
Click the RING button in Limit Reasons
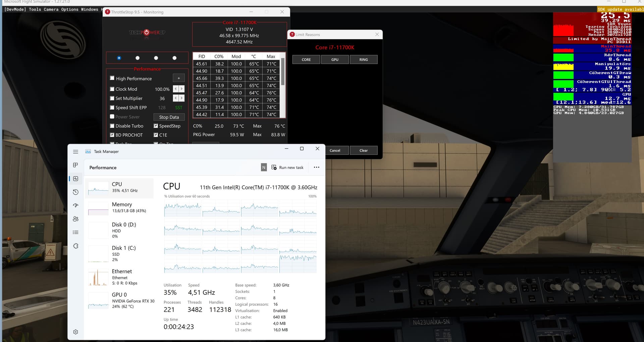click(x=364, y=60)
